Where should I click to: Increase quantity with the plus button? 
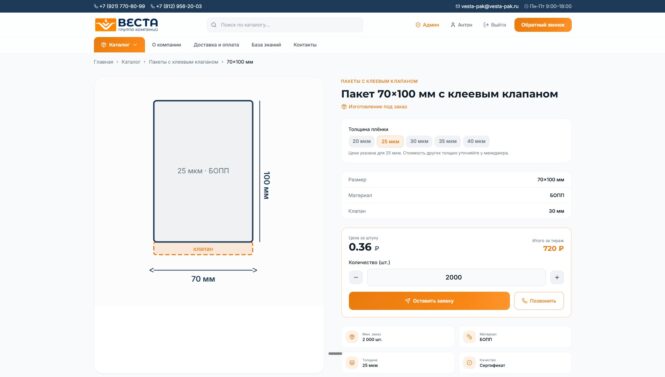[557, 277]
